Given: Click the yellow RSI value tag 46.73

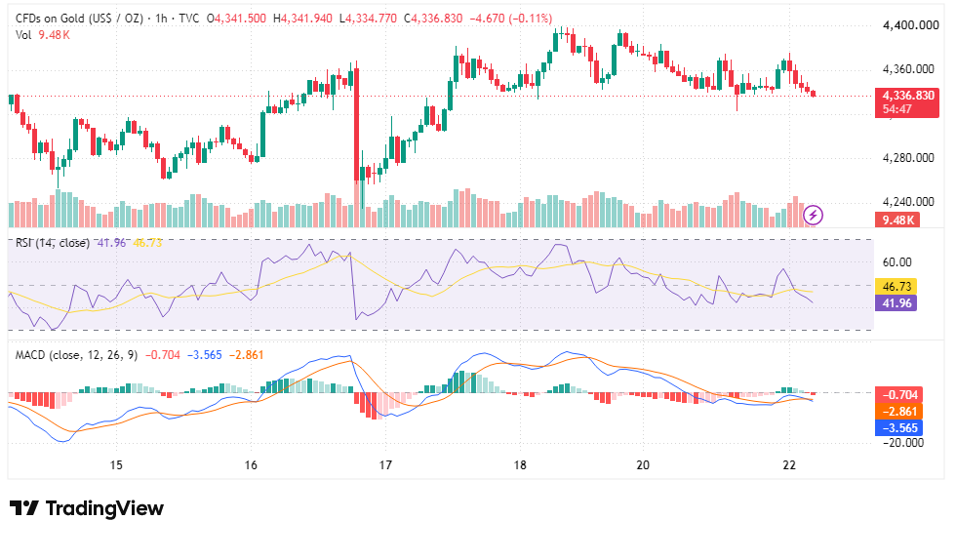Looking at the screenshot, I should pos(896,286).
